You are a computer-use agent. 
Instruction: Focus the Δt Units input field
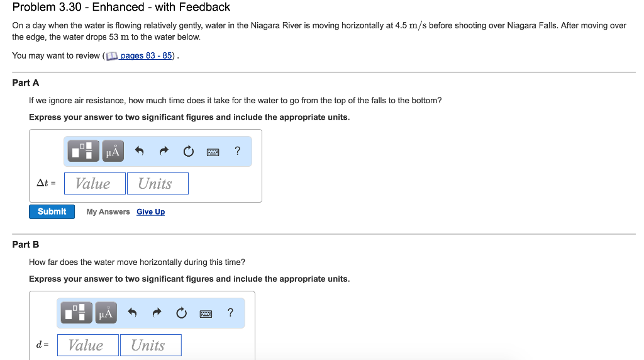click(x=158, y=183)
